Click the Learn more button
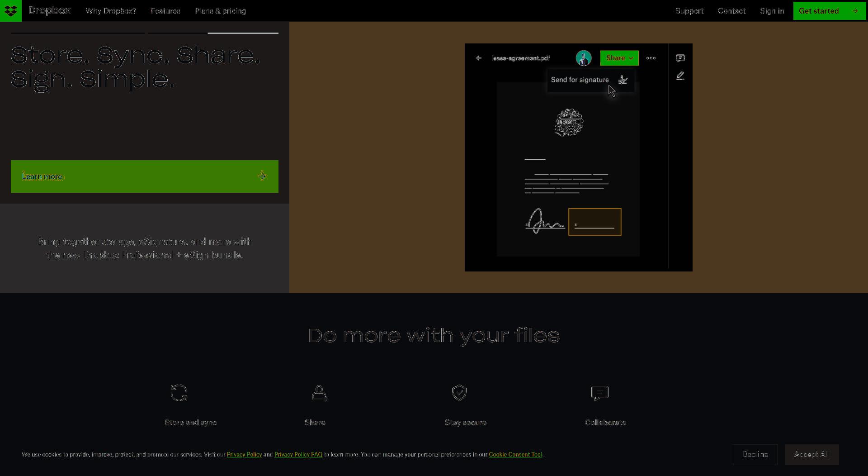This screenshot has width=868, height=476. click(145, 176)
